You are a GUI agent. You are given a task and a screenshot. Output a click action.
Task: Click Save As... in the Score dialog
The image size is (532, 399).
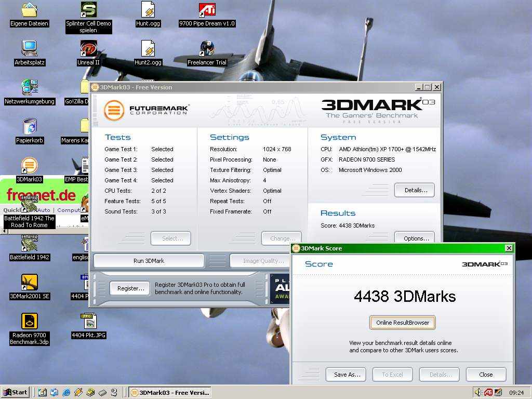point(345,375)
